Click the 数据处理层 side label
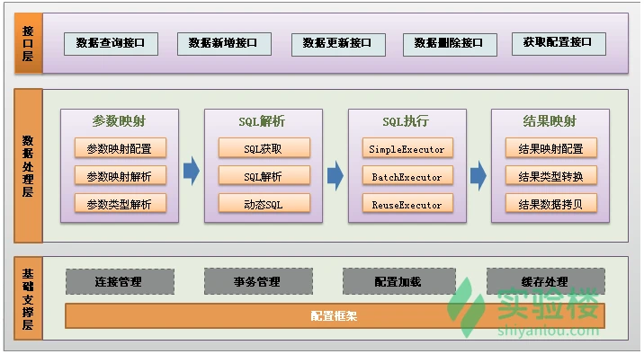This screenshot has width=644, height=354. click(x=29, y=165)
